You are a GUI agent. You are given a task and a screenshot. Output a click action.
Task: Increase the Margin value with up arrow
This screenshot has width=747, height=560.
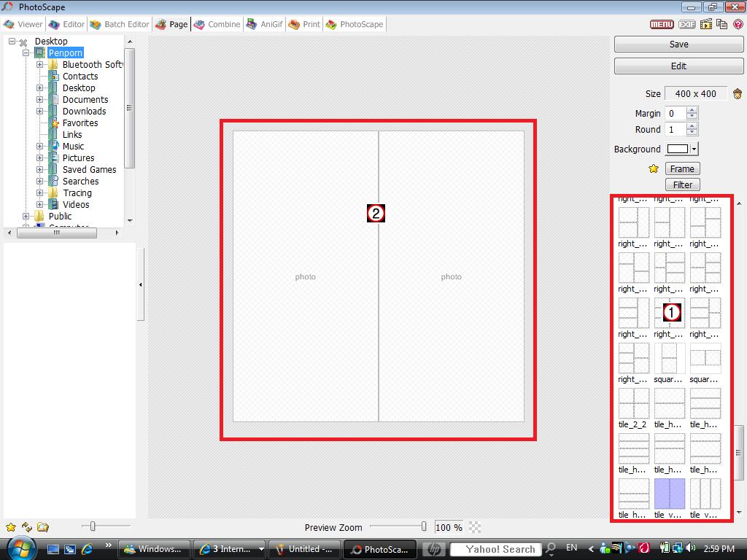coord(692,110)
